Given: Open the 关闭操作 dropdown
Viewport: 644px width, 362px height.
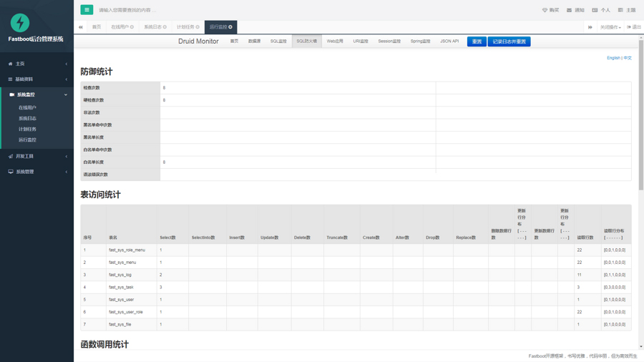Looking at the screenshot, I should coord(610,27).
